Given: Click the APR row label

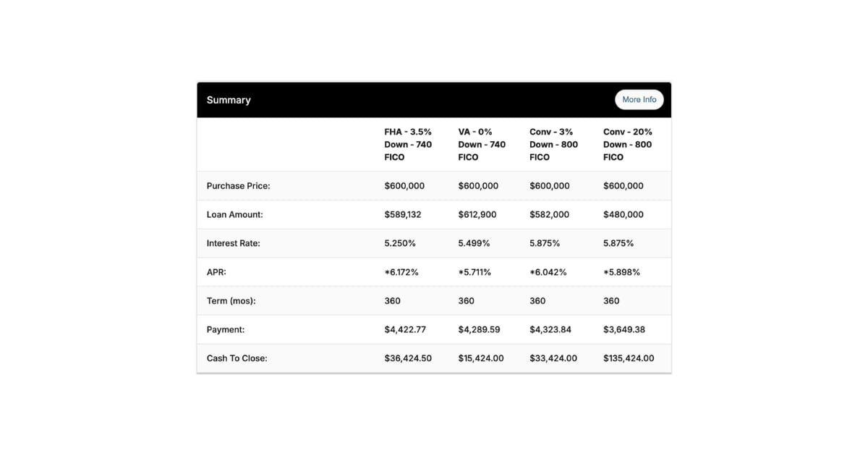Looking at the screenshot, I should click(x=216, y=272).
